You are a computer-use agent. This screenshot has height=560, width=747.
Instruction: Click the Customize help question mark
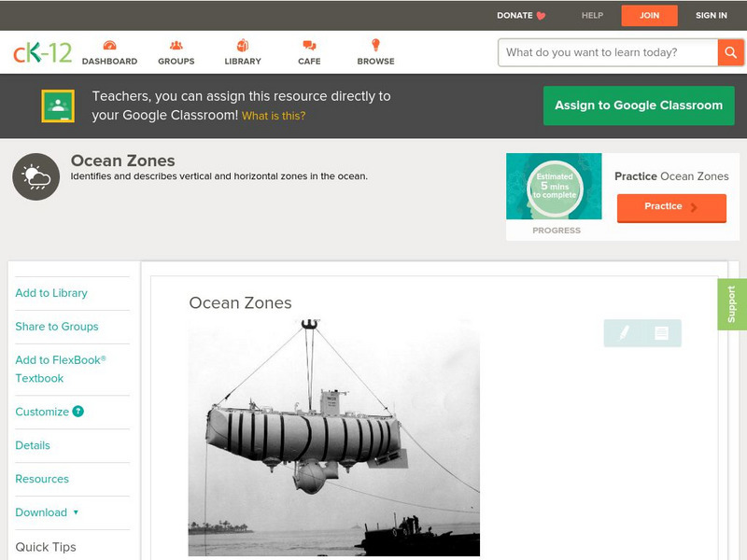tap(78, 412)
